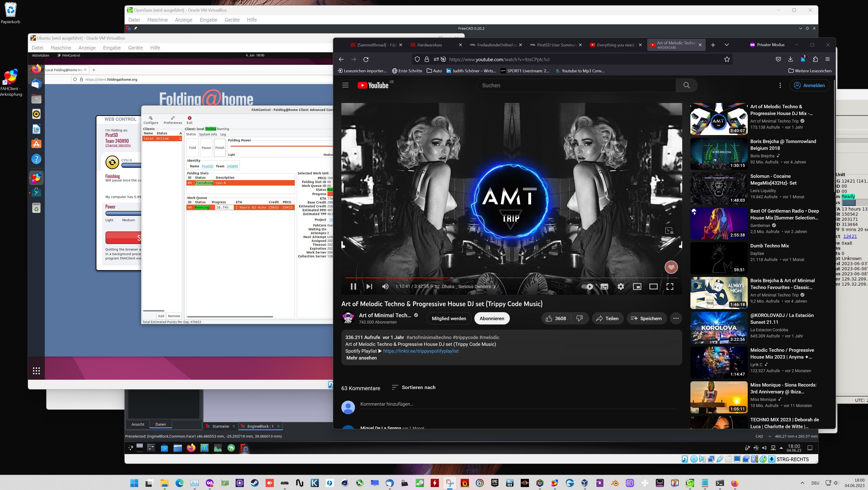This screenshot has width=868, height=490.
Task: Adjust Power slider in Web Control
Action: (x=123, y=213)
